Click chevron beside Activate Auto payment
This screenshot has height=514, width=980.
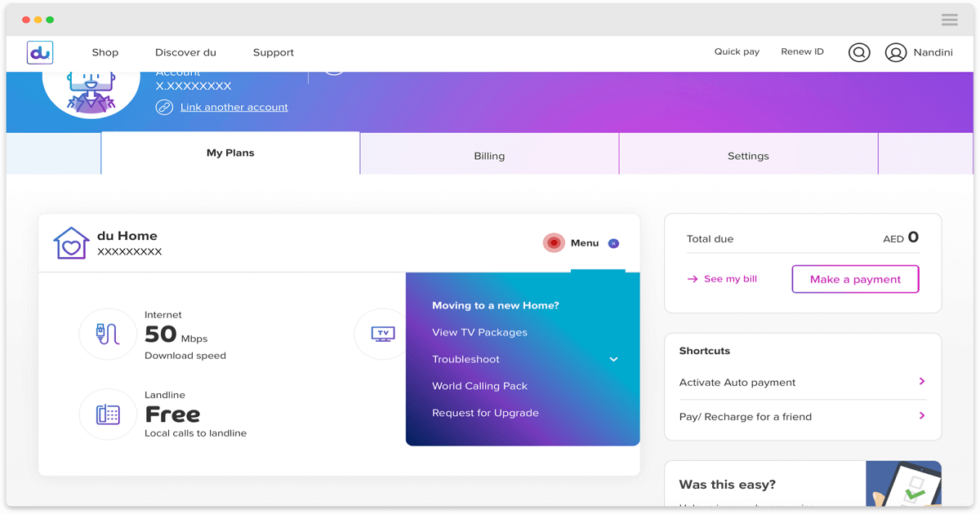click(922, 381)
